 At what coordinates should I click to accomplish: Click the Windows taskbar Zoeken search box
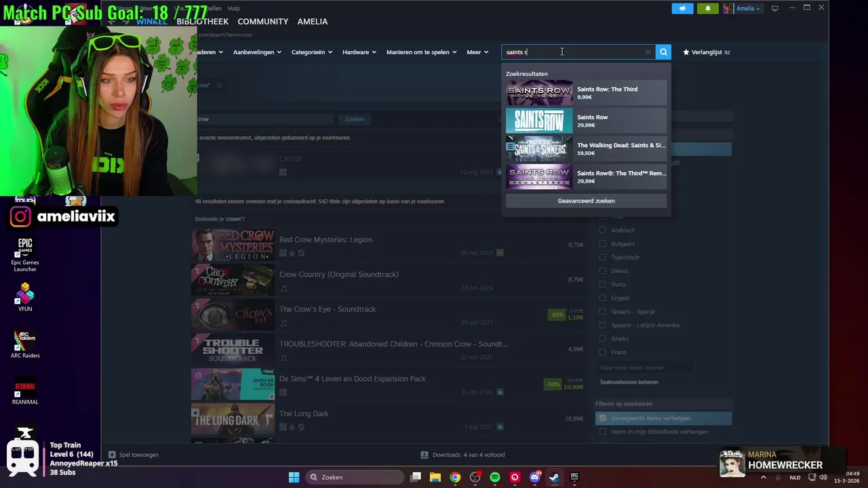coord(353,477)
